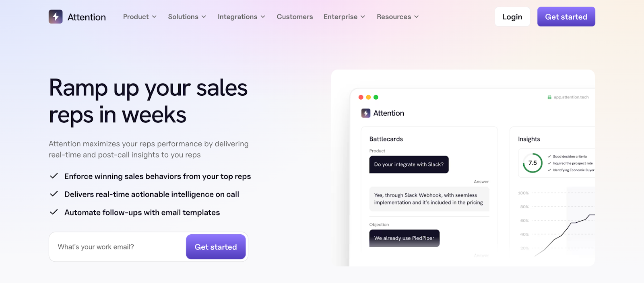Click the "Good decision criteria" check item
The image size is (644, 283).
click(569, 156)
